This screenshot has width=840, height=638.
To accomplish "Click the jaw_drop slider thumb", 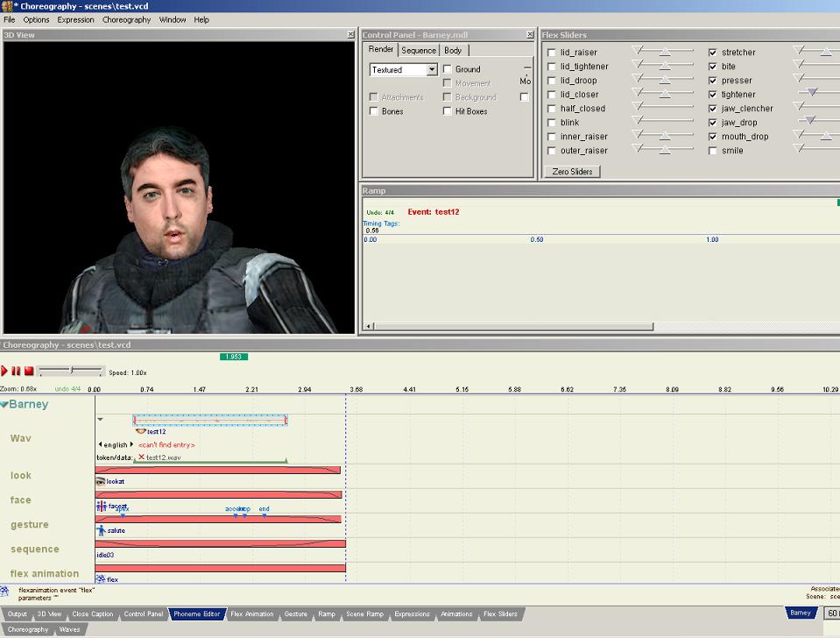I will click(810, 120).
